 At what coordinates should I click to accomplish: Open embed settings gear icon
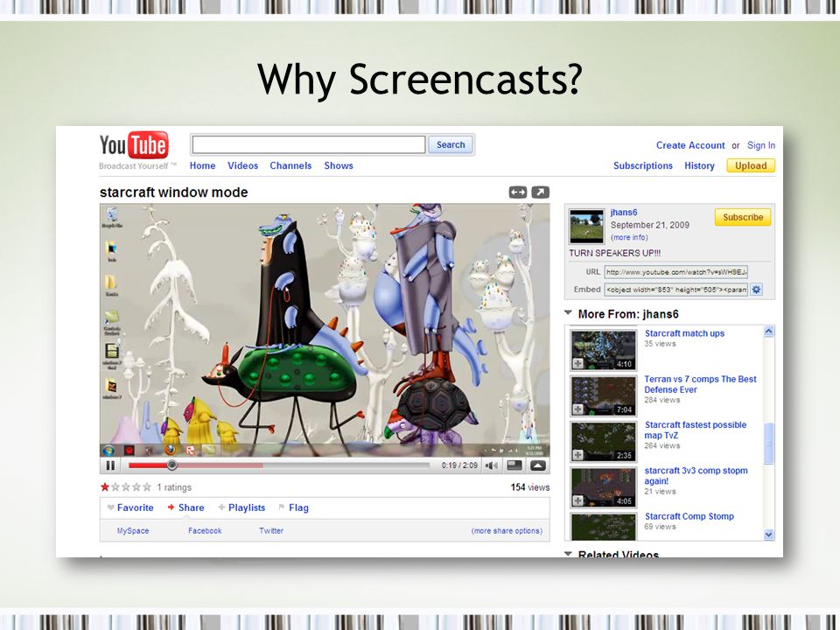coord(756,290)
